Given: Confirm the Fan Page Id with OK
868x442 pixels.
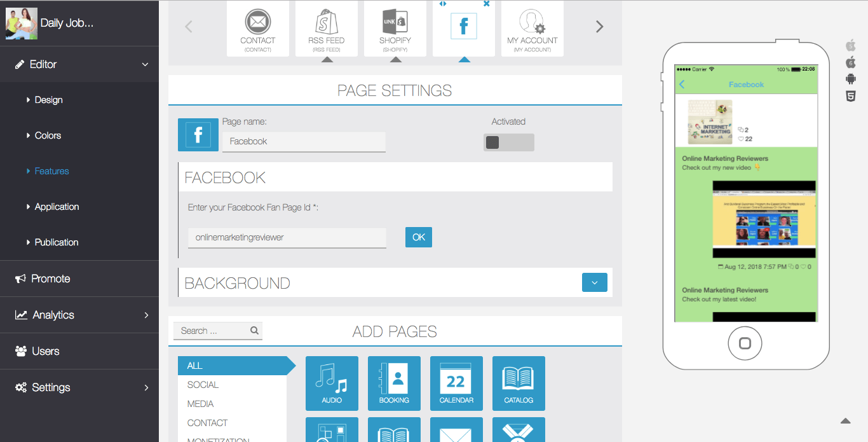Looking at the screenshot, I should pyautogui.click(x=419, y=237).
